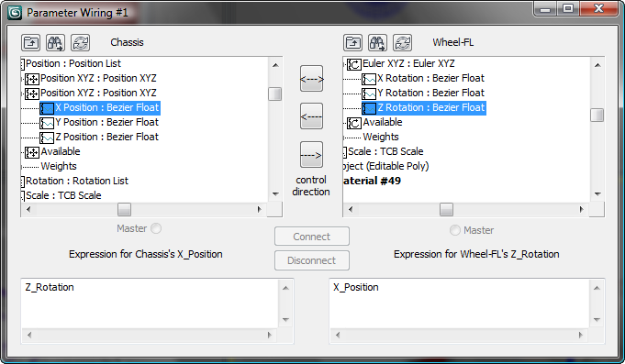Screen dimensions: 625x364
Task: Set right-pointing control direction arrow
Action: [x=311, y=155]
